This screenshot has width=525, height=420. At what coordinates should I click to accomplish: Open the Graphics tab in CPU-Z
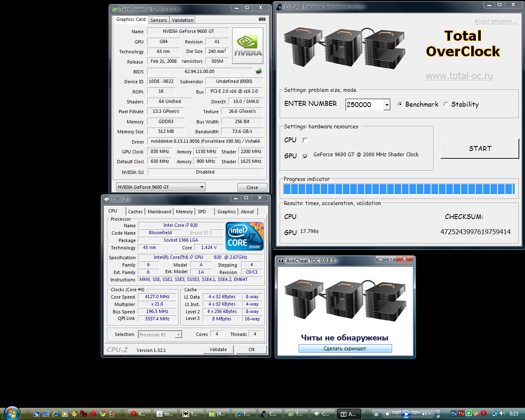(226, 212)
